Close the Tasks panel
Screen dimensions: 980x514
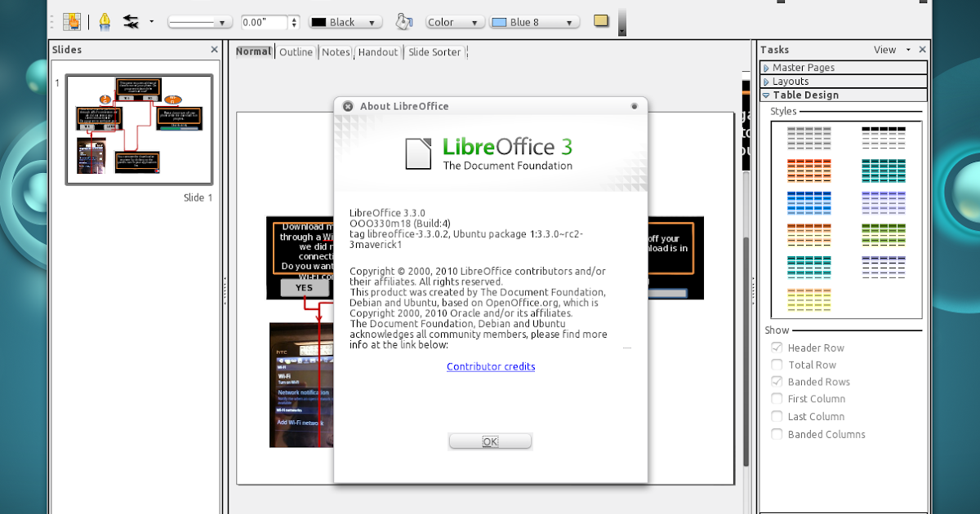pyautogui.click(x=923, y=50)
